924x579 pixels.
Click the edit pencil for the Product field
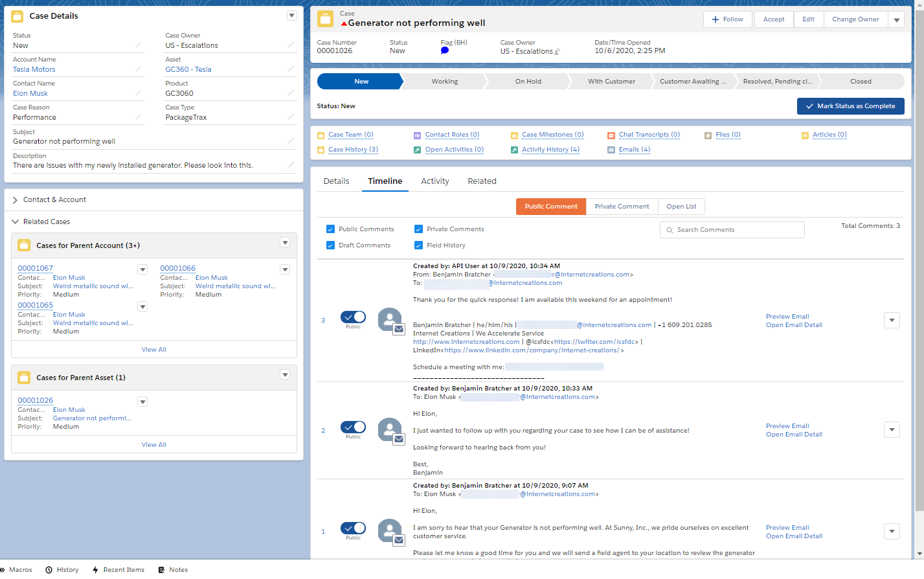tap(290, 93)
